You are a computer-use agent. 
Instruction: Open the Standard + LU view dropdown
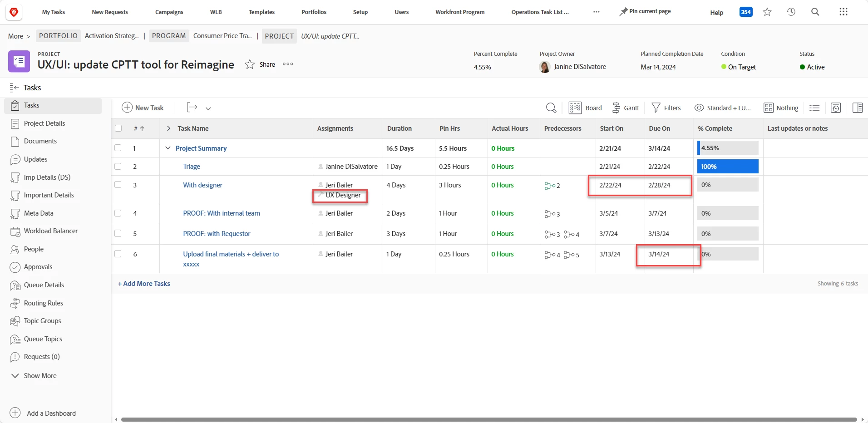[x=723, y=108]
